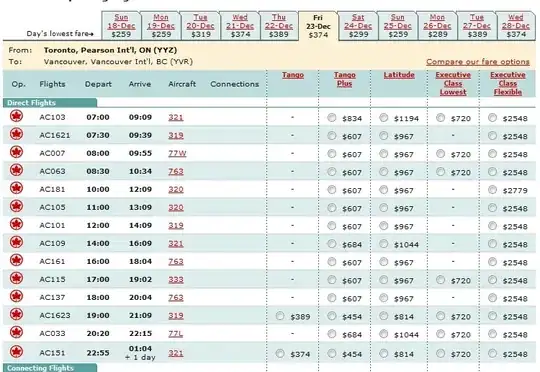Image resolution: width=540 pixels, height=372 pixels.
Task: Click the airline logo for flight AC151
Action: [16, 352]
